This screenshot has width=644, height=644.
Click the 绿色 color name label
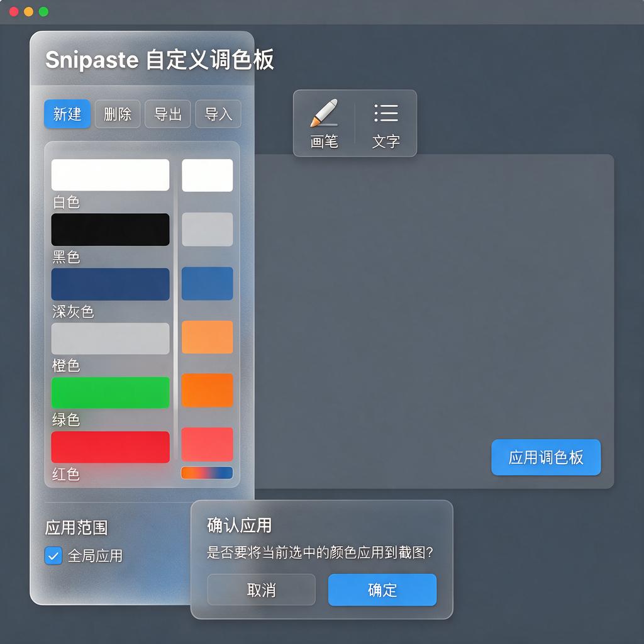click(x=66, y=419)
